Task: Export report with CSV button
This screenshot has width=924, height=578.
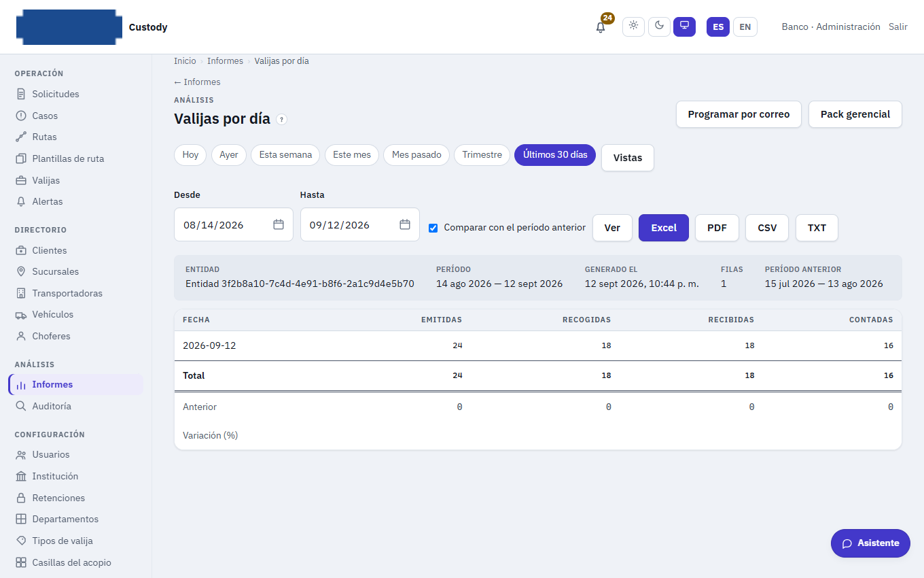Action: 767,228
